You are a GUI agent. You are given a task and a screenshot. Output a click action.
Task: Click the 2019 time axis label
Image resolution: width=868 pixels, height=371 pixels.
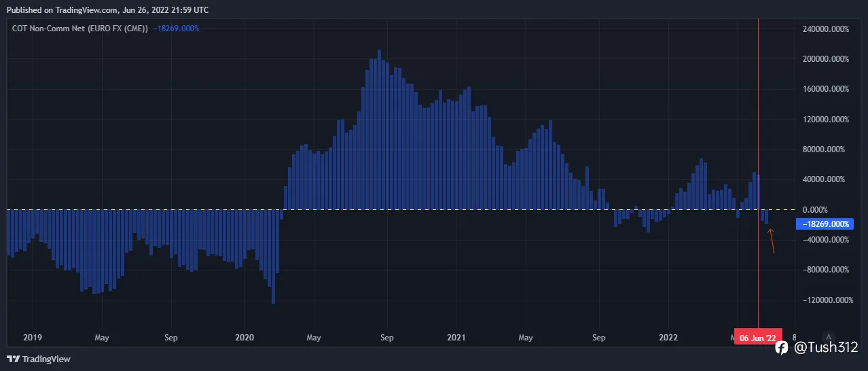[32, 337]
